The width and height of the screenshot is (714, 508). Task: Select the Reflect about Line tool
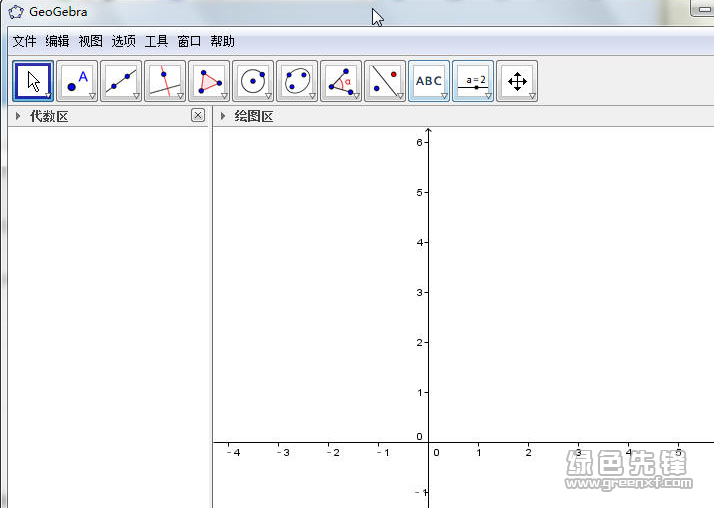(385, 81)
